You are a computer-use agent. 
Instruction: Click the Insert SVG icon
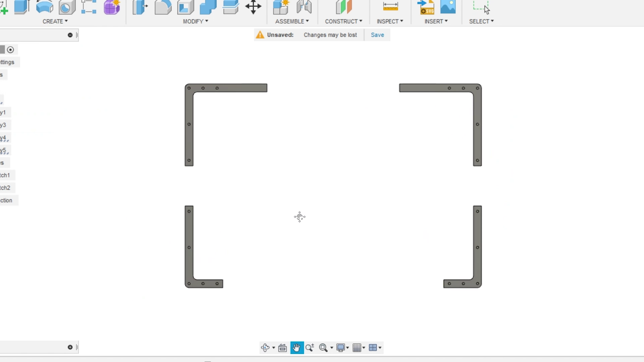[x=426, y=7]
